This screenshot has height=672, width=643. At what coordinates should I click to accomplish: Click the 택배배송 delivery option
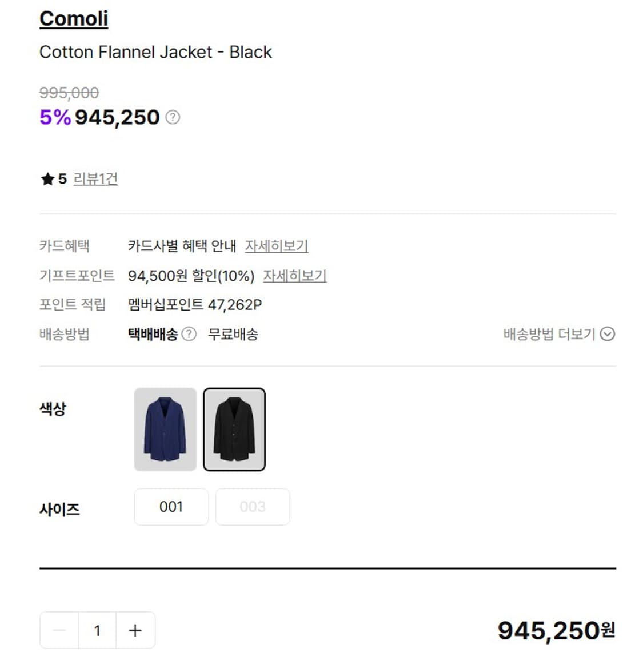click(153, 334)
